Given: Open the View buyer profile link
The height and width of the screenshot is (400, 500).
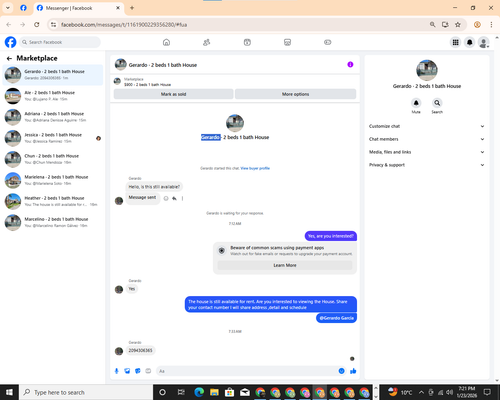Looking at the screenshot, I should click(255, 168).
